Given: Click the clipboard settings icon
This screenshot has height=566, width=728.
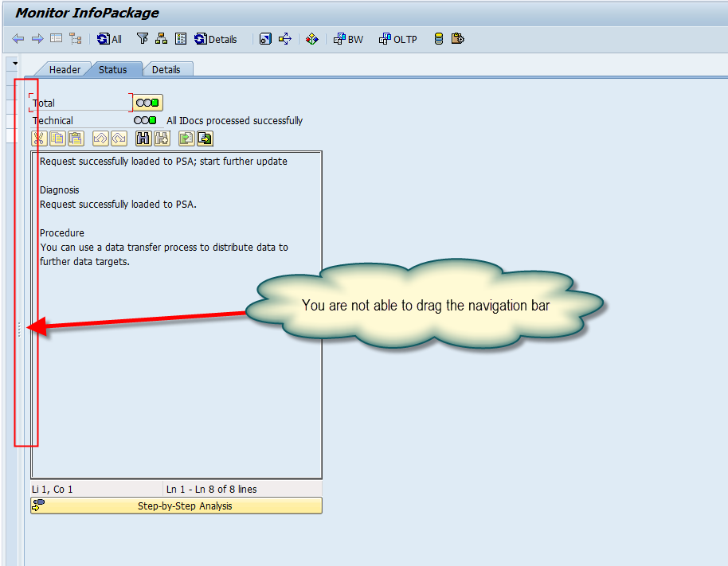Looking at the screenshot, I should point(458,38).
